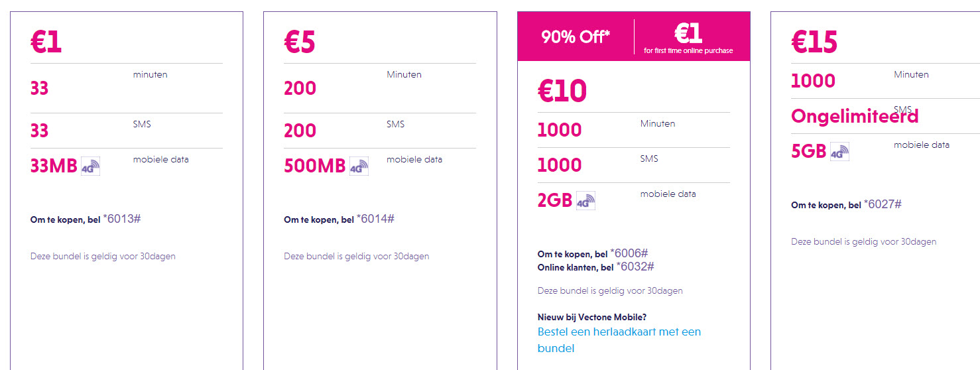Click the 33MB mobile data amount

click(54, 166)
